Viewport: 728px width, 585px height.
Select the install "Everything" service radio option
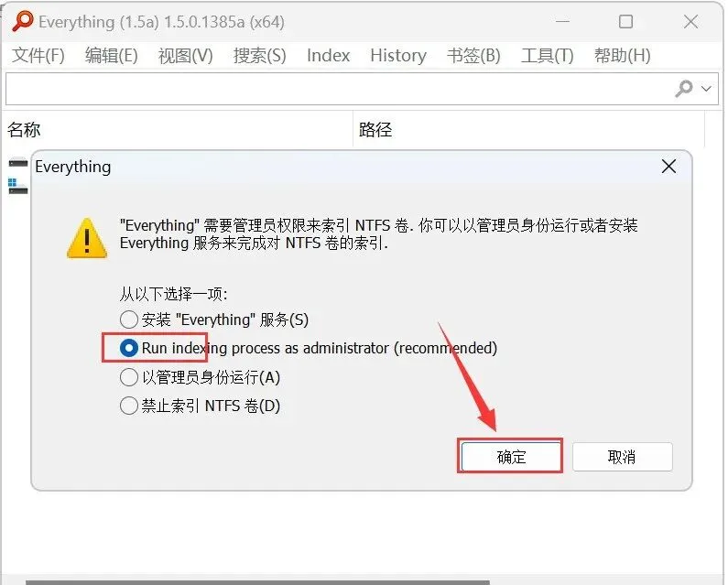[x=128, y=320]
